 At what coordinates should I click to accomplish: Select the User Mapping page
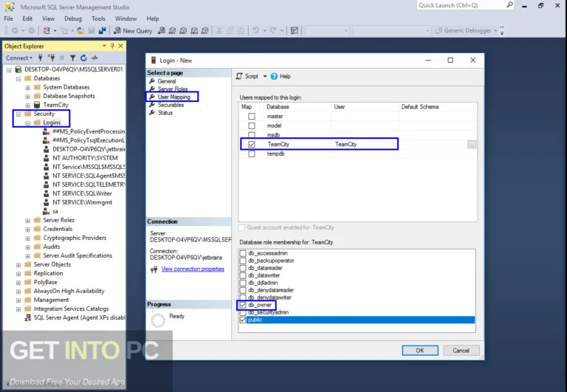tap(173, 97)
